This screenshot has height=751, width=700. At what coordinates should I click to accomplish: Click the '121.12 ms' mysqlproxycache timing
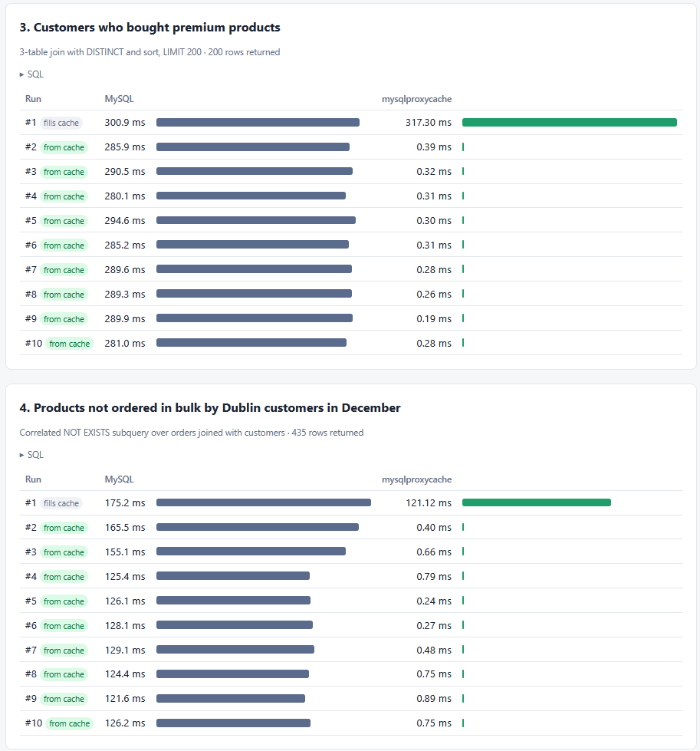click(x=429, y=503)
